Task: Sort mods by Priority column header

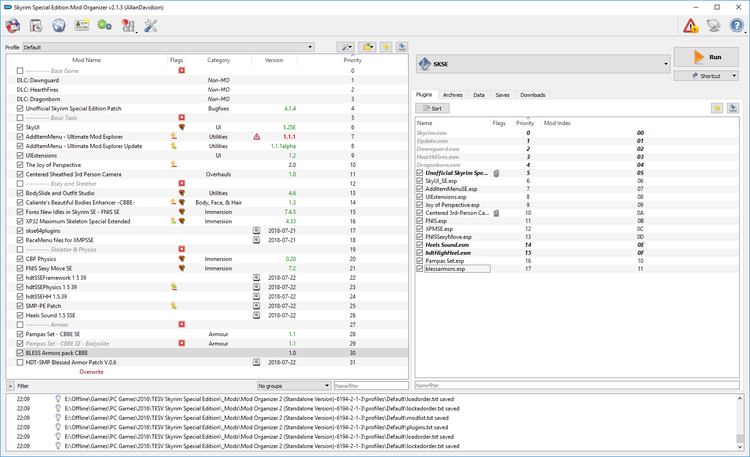Action: click(x=353, y=60)
